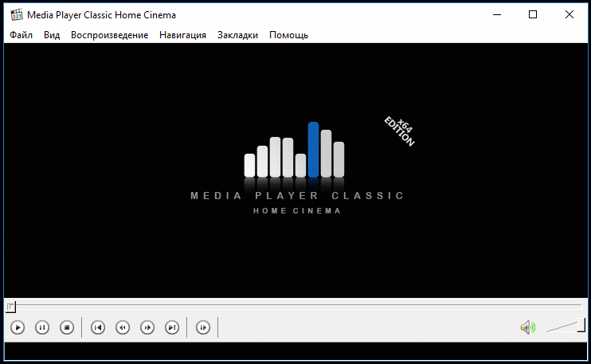Click the black status bar at bottom
This screenshot has height=364, width=591.
295,350
